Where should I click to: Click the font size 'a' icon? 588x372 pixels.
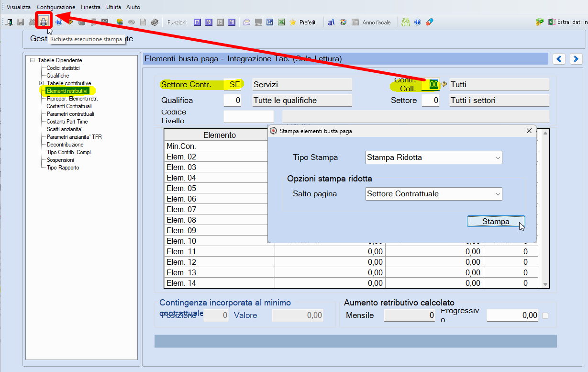pyautogui.click(x=331, y=22)
